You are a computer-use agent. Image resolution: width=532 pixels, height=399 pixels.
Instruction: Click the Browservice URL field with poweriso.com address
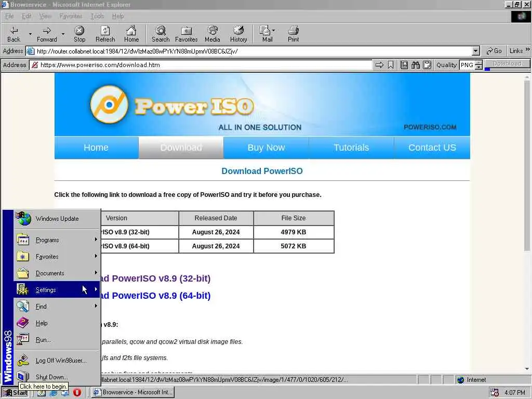pyautogui.click(x=201, y=65)
